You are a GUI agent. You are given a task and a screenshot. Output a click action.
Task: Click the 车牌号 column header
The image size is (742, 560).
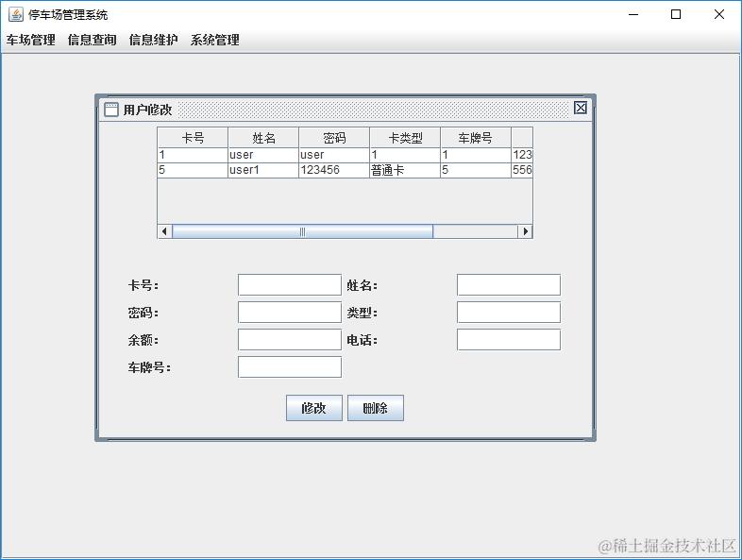pos(476,138)
